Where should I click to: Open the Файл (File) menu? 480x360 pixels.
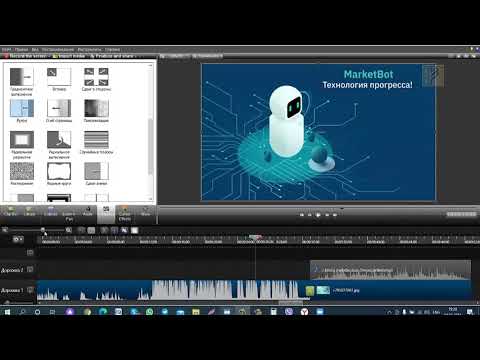click(6, 50)
